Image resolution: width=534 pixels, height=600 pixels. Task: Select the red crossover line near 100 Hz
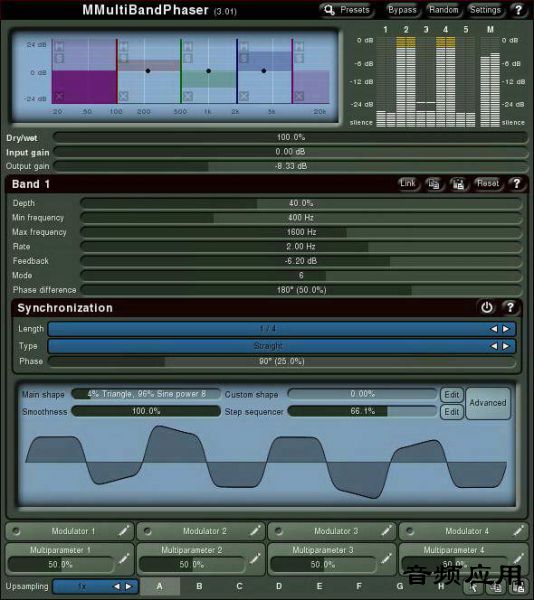[x=117, y=71]
